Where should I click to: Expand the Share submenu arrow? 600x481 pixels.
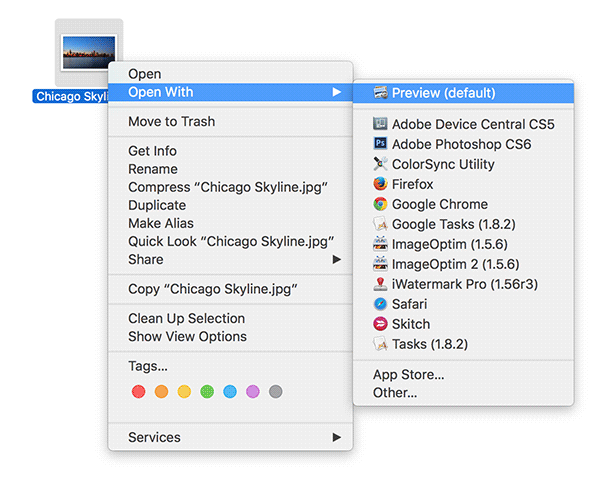tap(336, 259)
